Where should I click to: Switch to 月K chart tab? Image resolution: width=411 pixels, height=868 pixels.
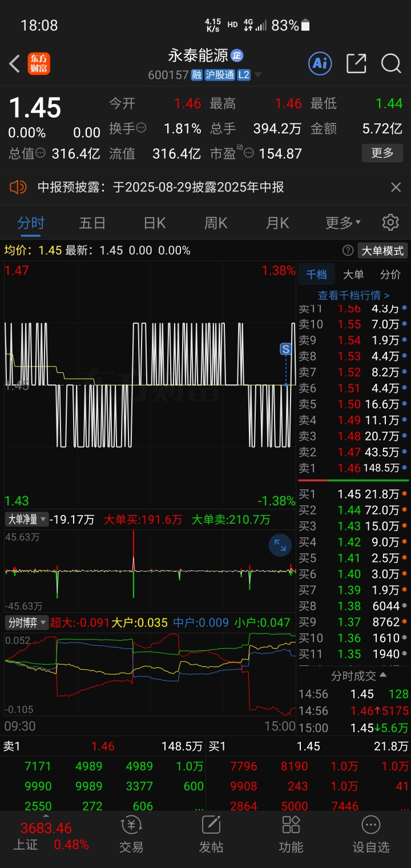pos(277,222)
